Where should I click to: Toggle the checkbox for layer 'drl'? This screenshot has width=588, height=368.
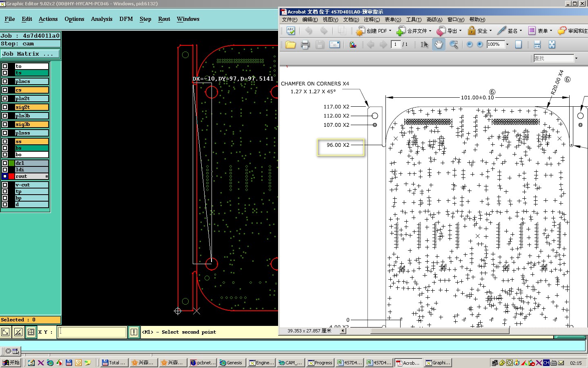coord(5,163)
